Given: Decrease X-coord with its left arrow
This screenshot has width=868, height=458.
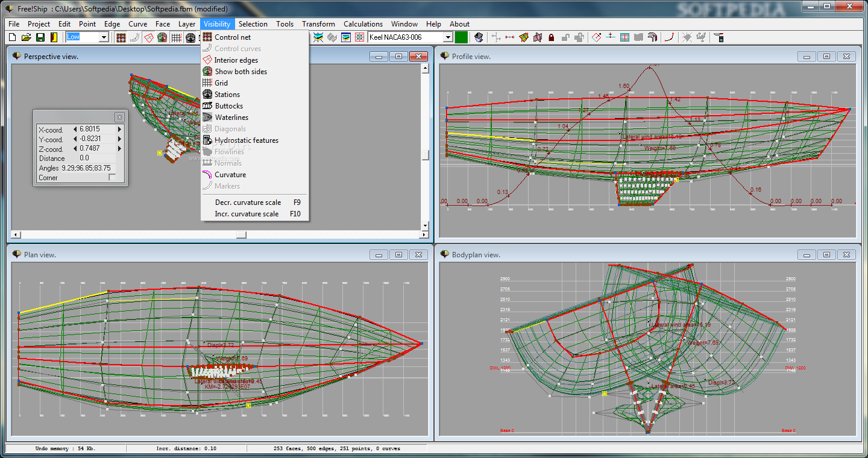Looking at the screenshot, I should pos(75,129).
